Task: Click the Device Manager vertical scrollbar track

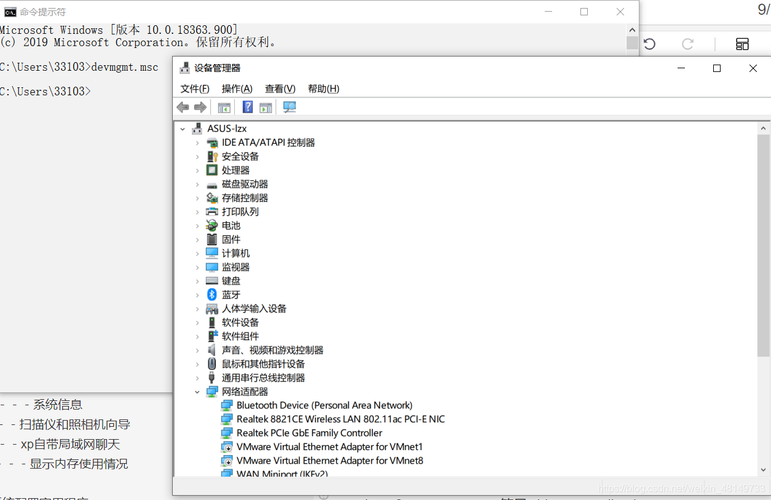Action: (763, 400)
